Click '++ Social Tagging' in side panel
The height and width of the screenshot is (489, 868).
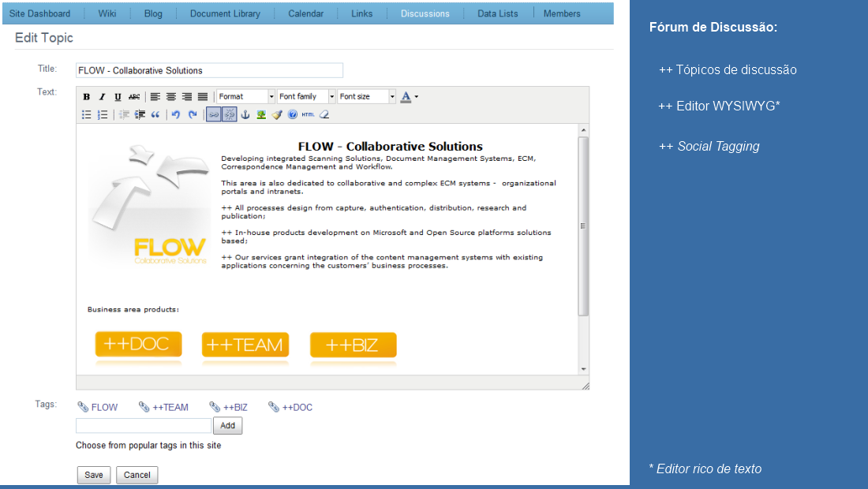(709, 146)
